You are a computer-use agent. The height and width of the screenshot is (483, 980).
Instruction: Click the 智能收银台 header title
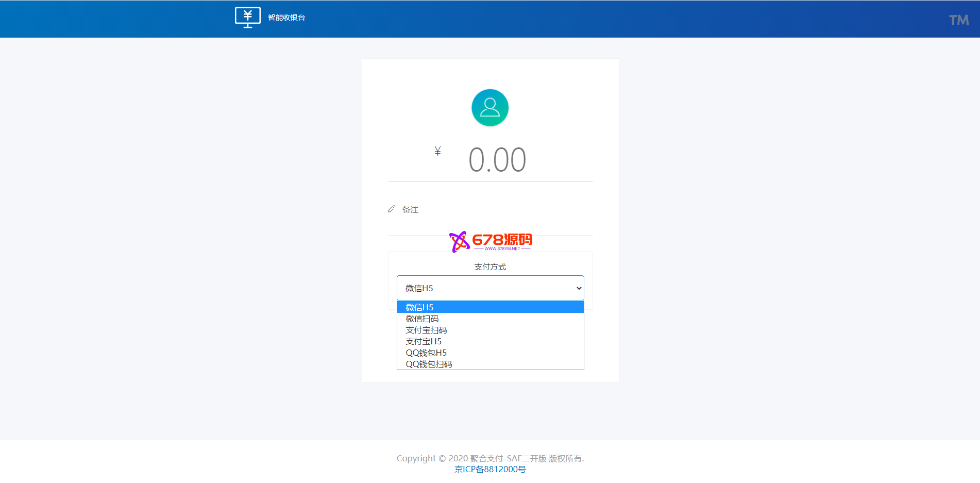pyautogui.click(x=286, y=18)
